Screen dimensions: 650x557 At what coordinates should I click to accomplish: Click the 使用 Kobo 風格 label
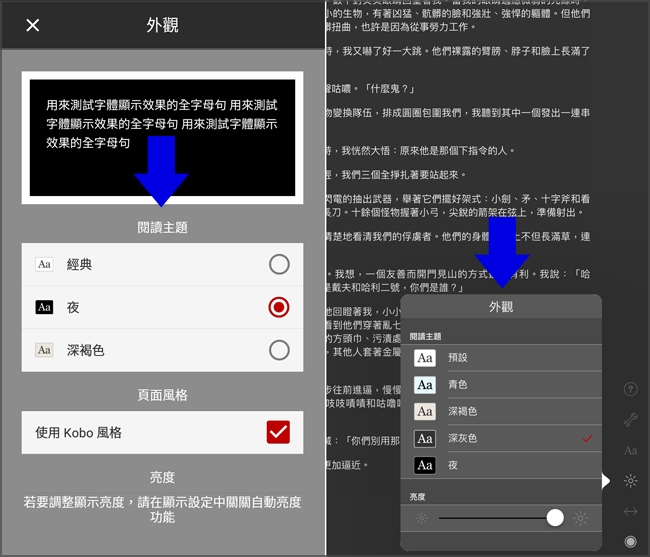[x=78, y=433]
